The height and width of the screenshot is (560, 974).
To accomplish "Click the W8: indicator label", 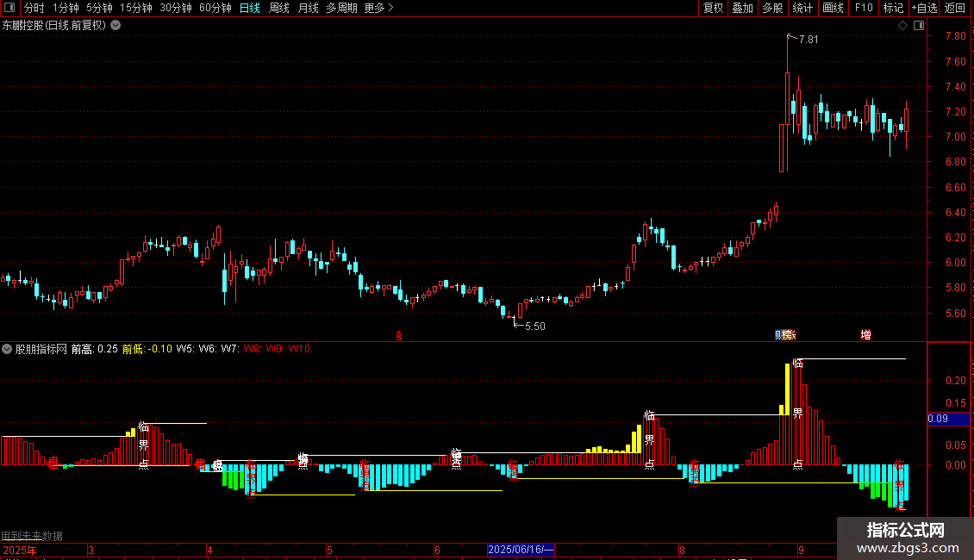I will coord(252,349).
